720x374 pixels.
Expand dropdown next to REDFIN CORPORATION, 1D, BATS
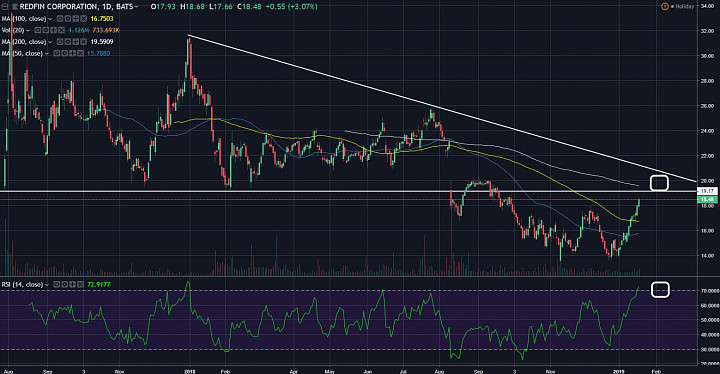[136, 7]
